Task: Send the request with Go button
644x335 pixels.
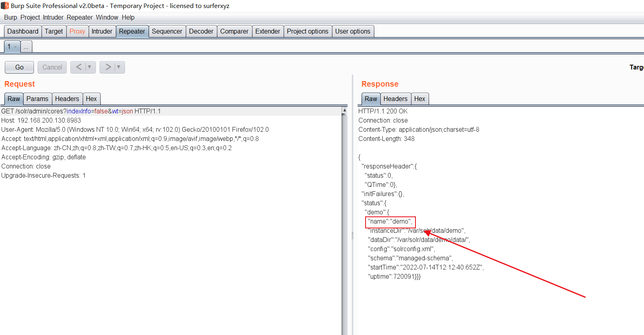Action: (x=19, y=67)
